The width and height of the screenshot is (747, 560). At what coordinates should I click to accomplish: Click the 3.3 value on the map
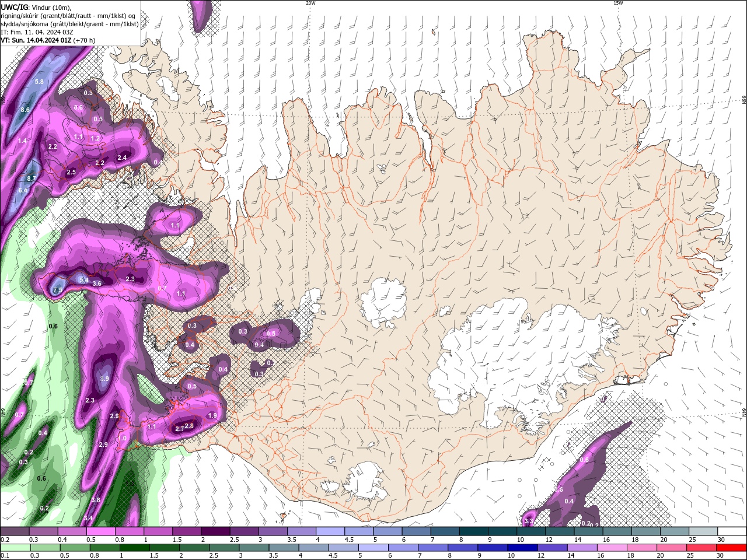(529, 520)
